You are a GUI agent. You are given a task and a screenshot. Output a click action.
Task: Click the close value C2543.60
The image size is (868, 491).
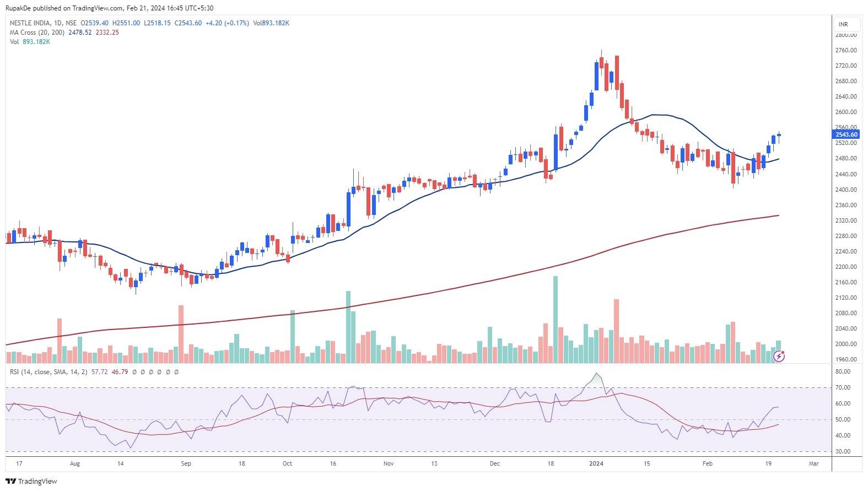pos(188,23)
